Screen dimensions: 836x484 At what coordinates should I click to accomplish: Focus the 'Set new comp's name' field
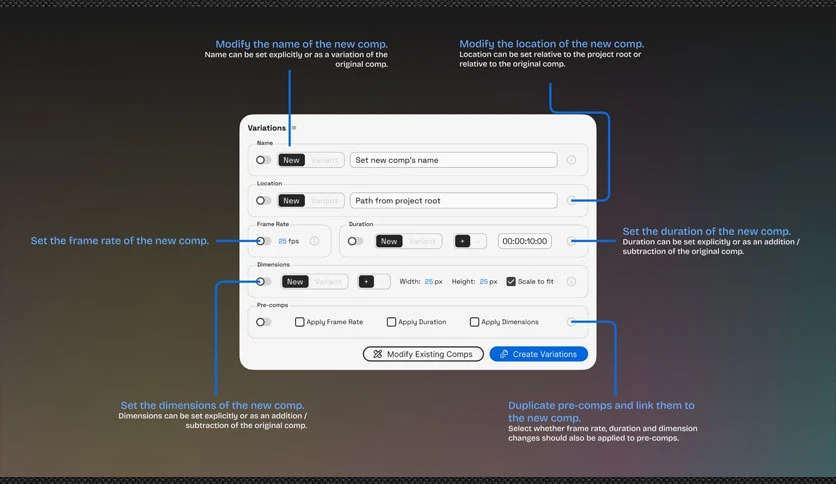tap(454, 160)
